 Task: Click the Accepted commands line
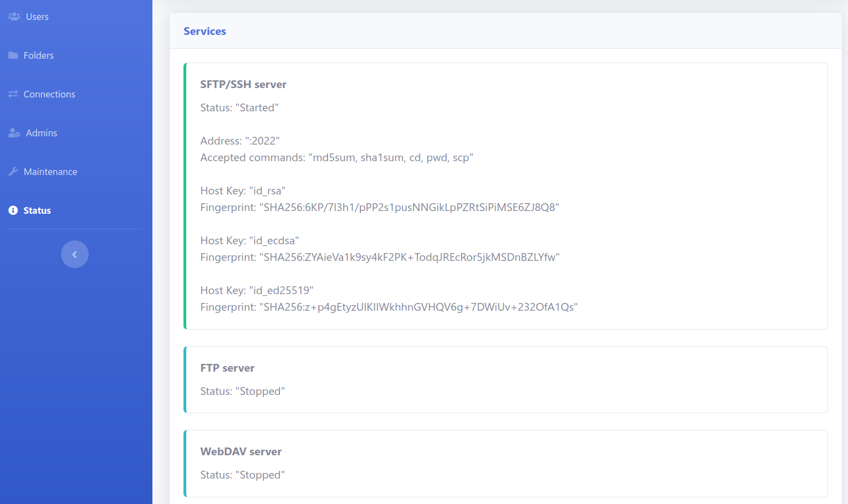[x=336, y=157]
